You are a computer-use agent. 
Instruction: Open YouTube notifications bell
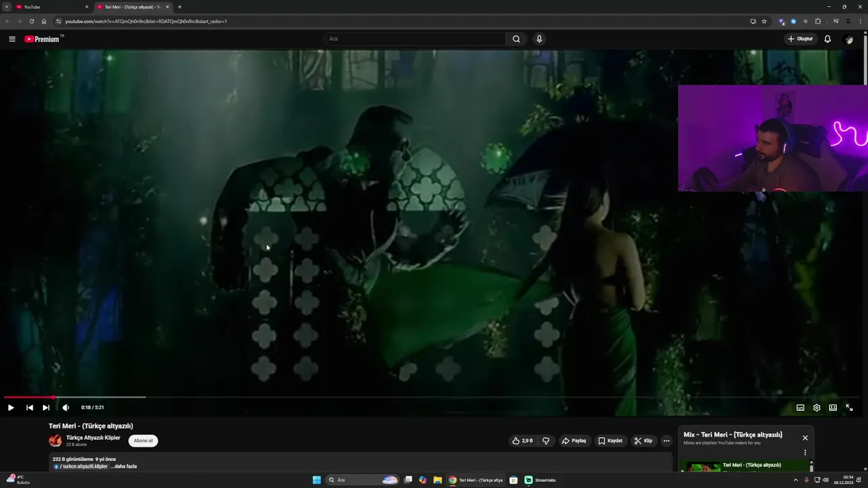point(827,39)
